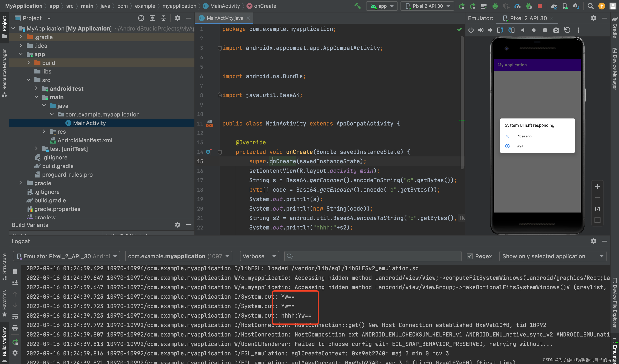Apply changes and restart activity icon
Screen dimensions: 619x364
tap(473, 6)
